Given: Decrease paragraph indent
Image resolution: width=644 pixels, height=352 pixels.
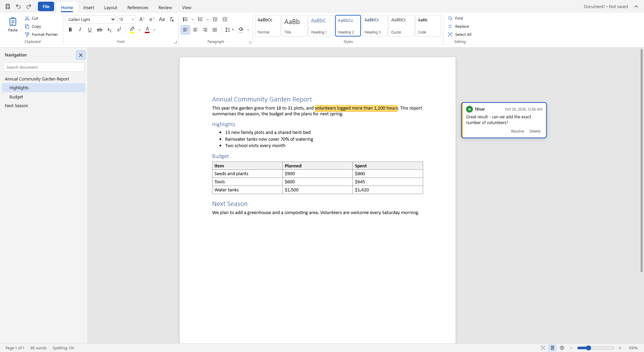Looking at the screenshot, I should pos(215,19).
